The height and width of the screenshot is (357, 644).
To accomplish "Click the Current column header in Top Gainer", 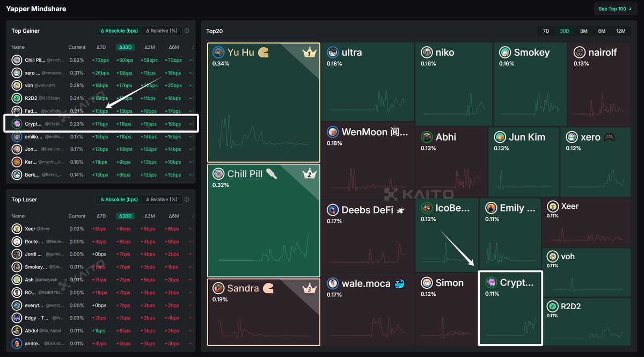I will coord(77,47).
